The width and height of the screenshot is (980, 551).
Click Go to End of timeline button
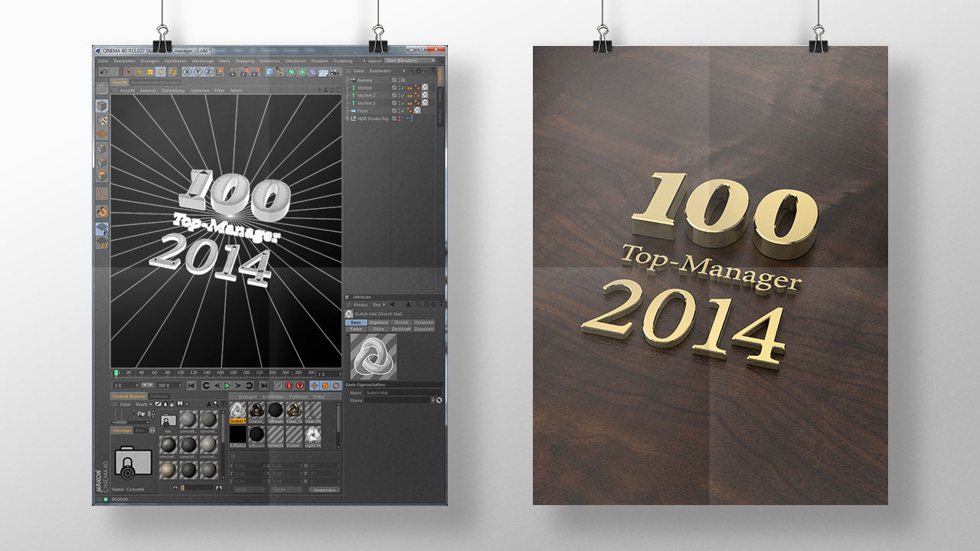pyautogui.click(x=263, y=386)
